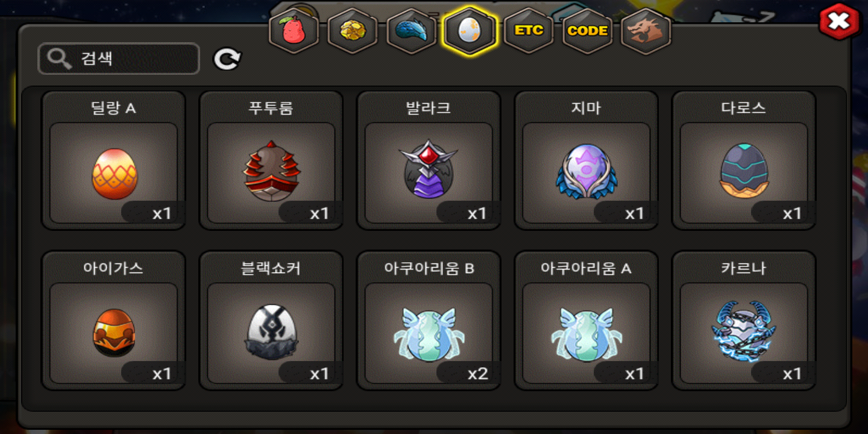
Task: Click the 검색 search field
Action: 119,58
